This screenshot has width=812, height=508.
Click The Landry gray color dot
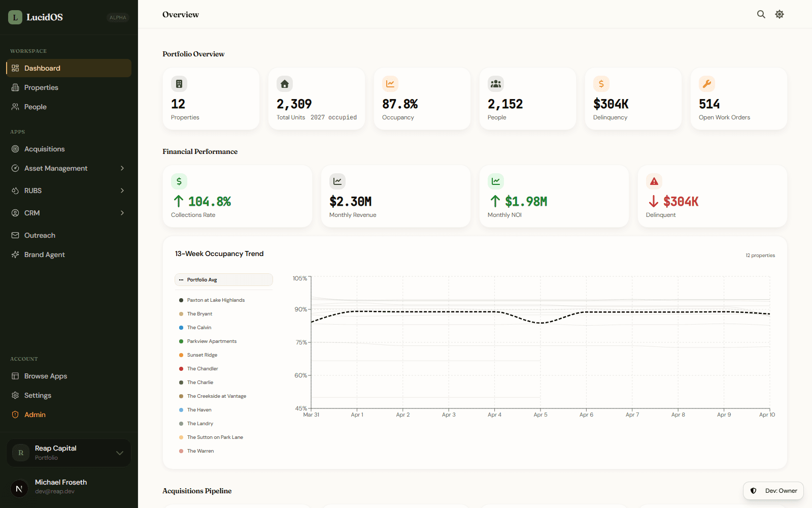pyautogui.click(x=181, y=424)
